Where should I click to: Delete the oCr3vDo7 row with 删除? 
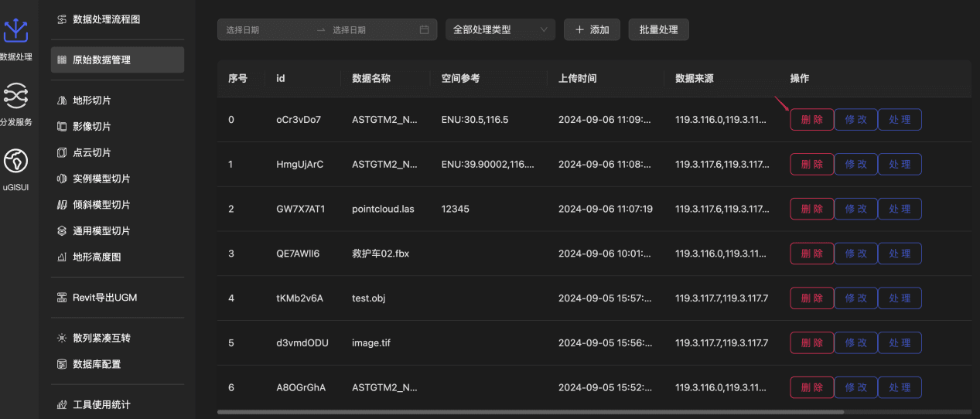[811, 120]
